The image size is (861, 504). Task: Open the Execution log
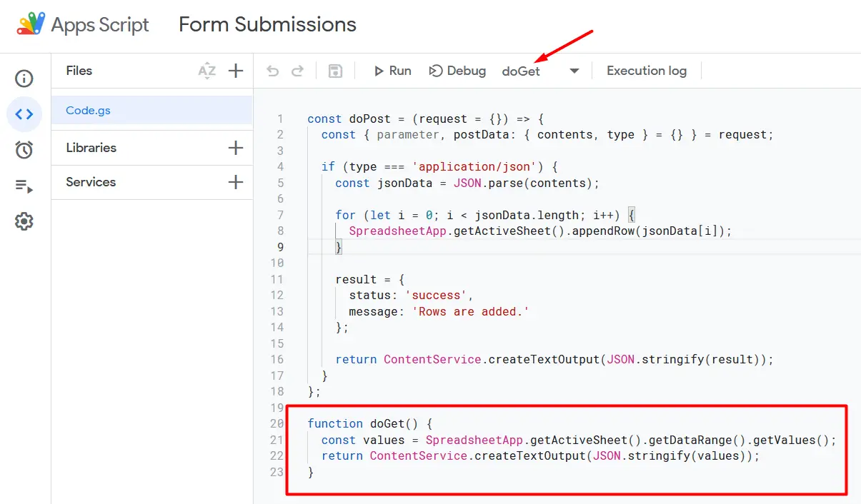646,71
